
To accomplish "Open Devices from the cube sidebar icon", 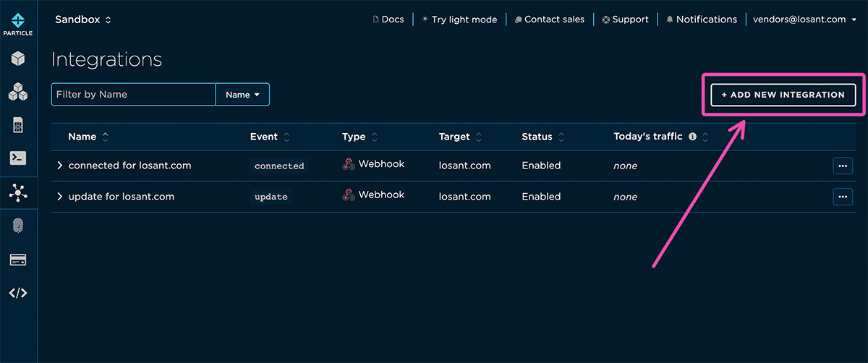I will pyautogui.click(x=18, y=58).
